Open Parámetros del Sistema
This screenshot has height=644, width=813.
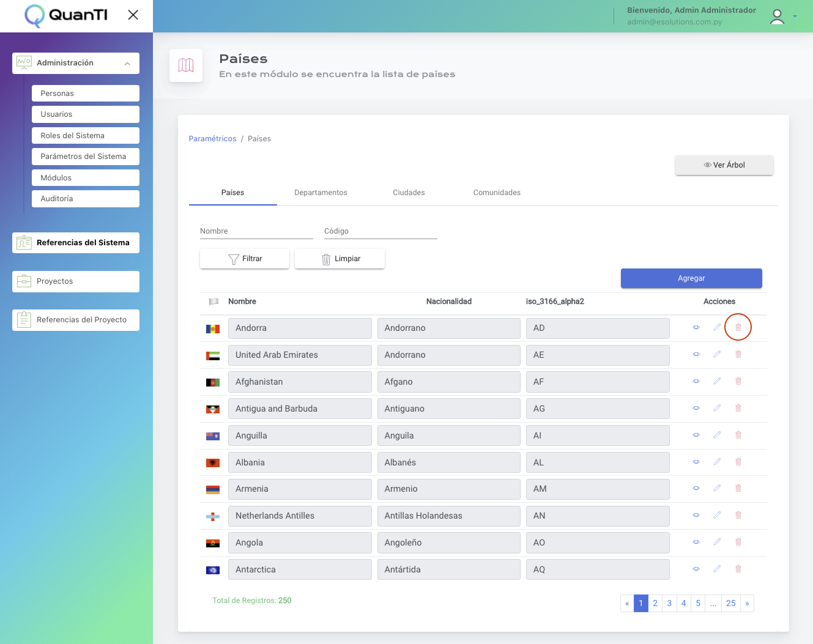pyautogui.click(x=86, y=157)
